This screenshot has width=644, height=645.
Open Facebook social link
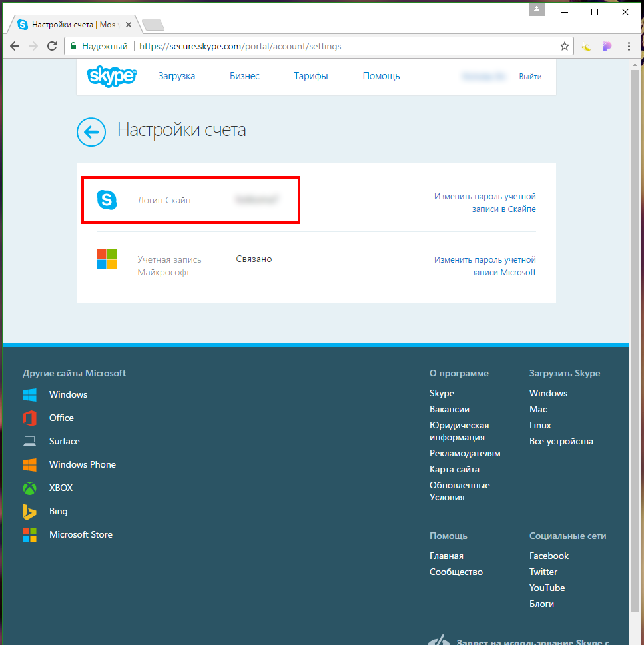(x=549, y=556)
